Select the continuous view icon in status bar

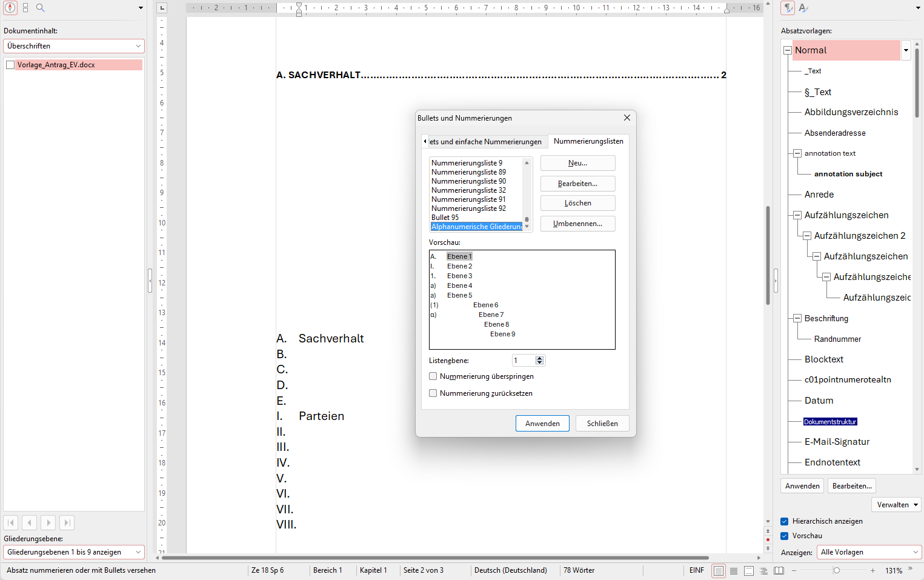tap(734, 570)
